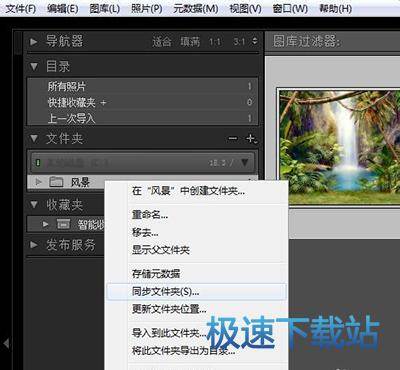Click the 图库过滤器 label
This screenshot has width=400, height=370.
click(306, 41)
